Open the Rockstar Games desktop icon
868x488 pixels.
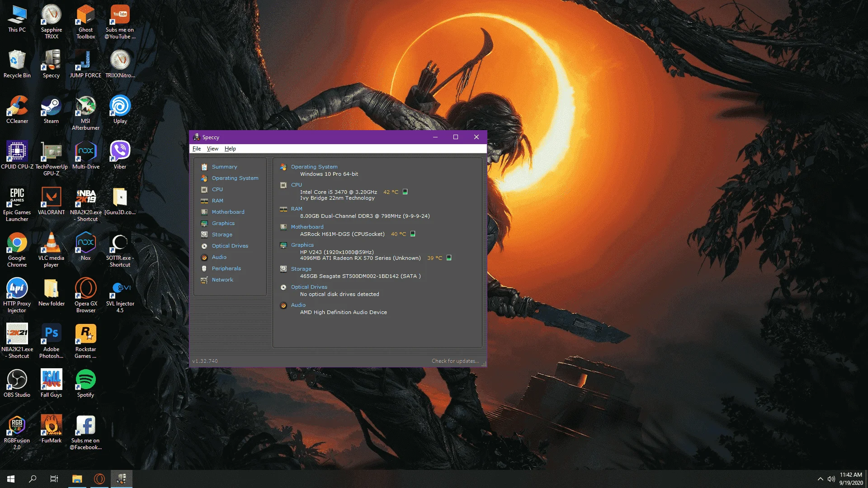85,341
